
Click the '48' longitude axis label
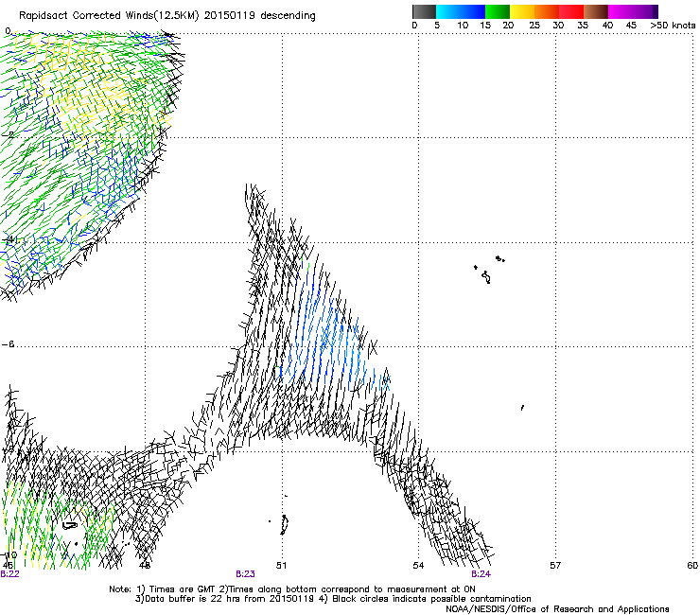tap(144, 566)
